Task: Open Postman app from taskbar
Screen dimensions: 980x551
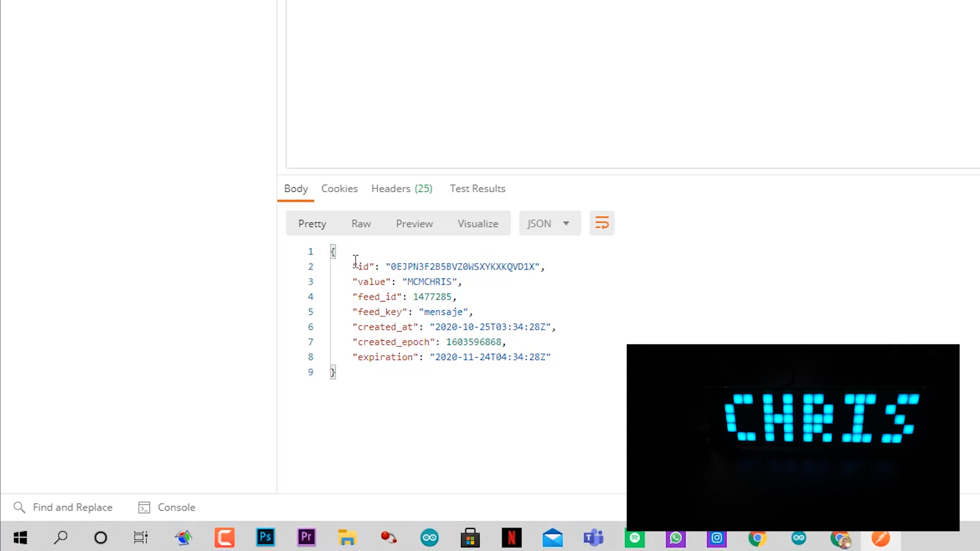Action: (x=881, y=538)
